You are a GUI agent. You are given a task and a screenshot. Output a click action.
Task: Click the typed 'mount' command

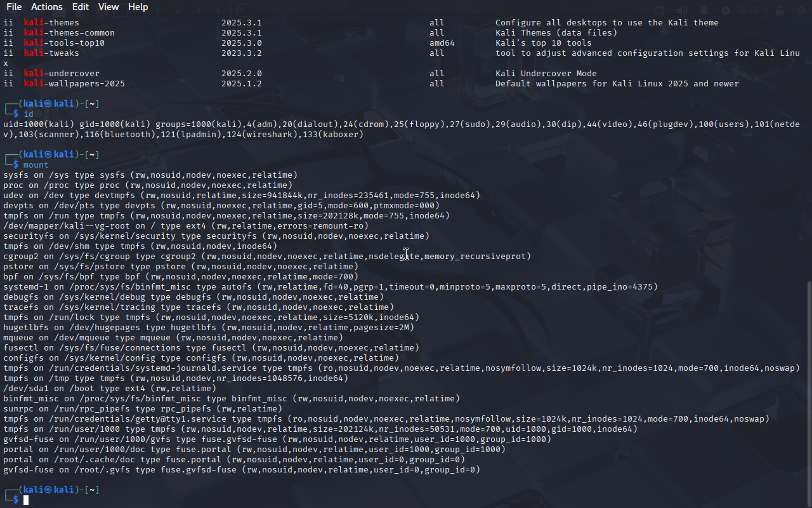click(x=36, y=165)
